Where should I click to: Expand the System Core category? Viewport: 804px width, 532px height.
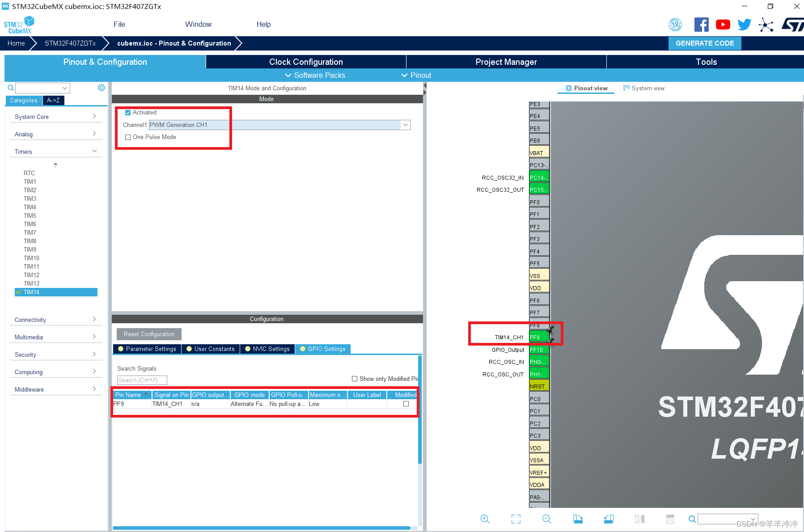[56, 117]
